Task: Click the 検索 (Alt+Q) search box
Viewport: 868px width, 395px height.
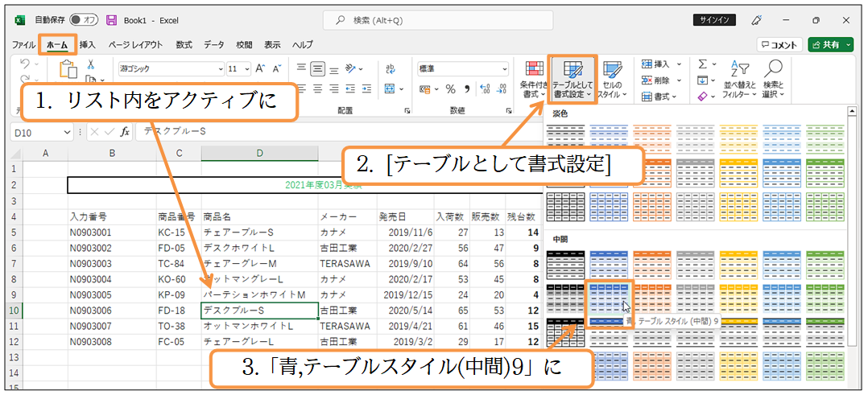Action: [438, 20]
